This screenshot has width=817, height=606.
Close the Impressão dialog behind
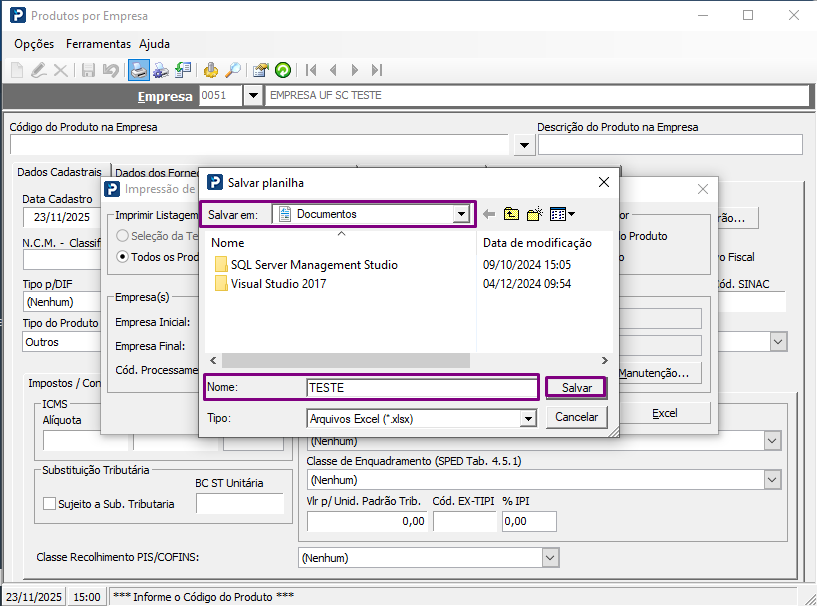703,189
